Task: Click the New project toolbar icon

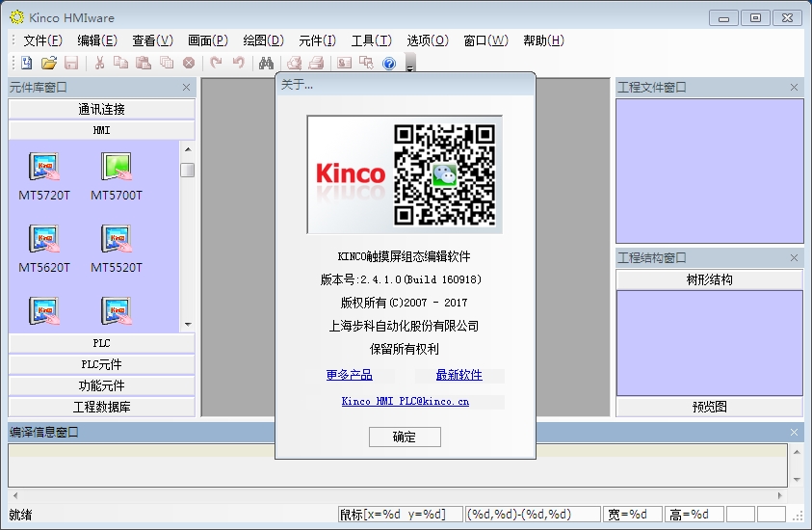Action: tap(26, 64)
